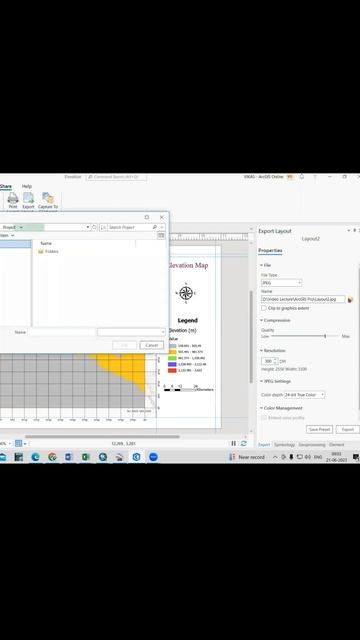Image resolution: width=360 pixels, height=640 pixels.
Task: Click the export Name path field
Action: pos(303,299)
